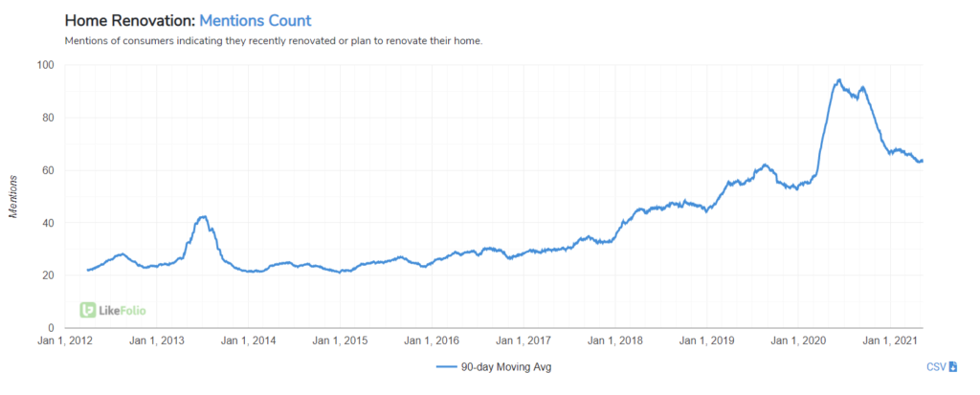The width and height of the screenshot is (980, 395).
Task: Select the chart subtitle description text
Action: point(274,42)
